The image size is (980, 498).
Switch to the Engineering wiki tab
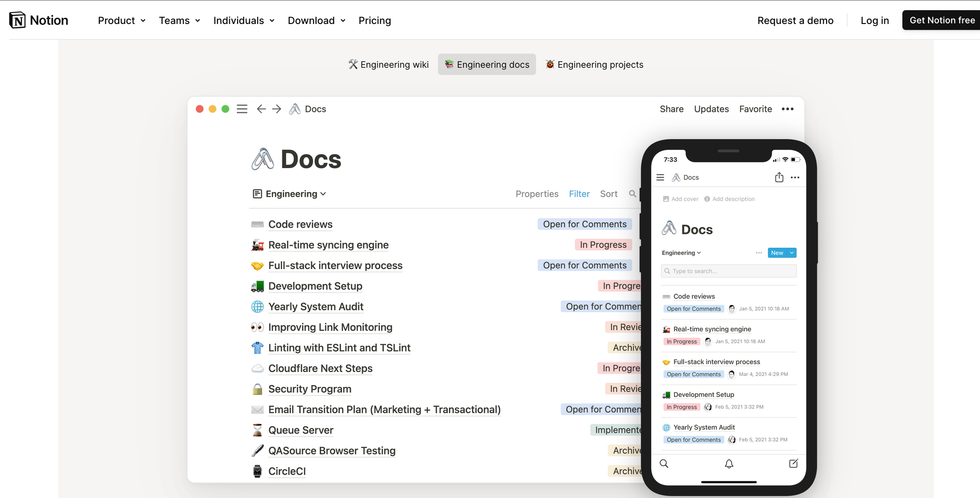[388, 65]
